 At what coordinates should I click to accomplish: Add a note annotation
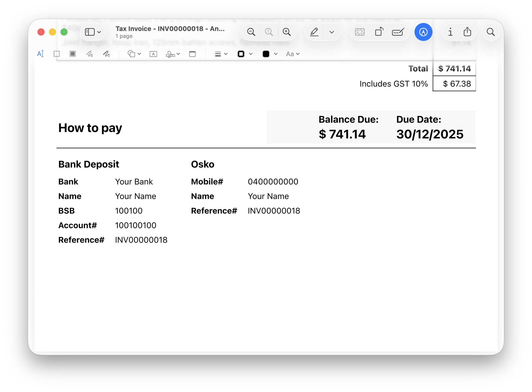[192, 54]
